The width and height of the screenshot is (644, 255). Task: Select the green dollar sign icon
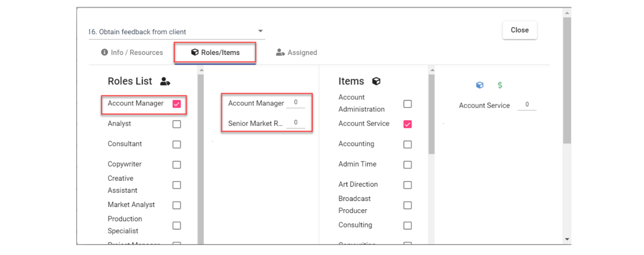pos(500,85)
